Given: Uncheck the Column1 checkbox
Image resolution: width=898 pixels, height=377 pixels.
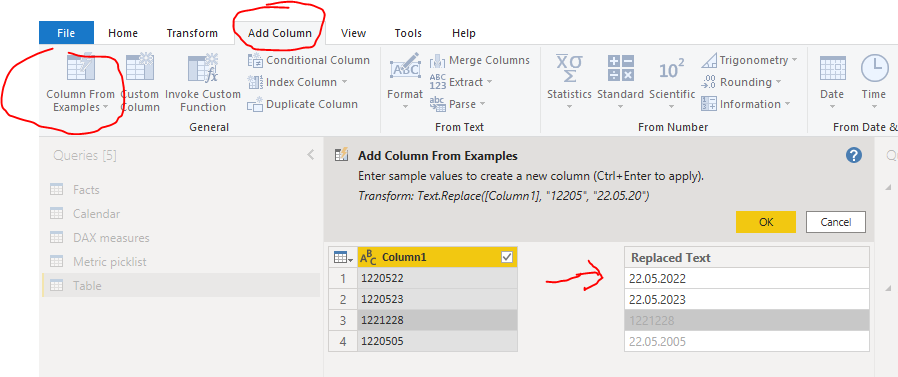Looking at the screenshot, I should (507, 258).
